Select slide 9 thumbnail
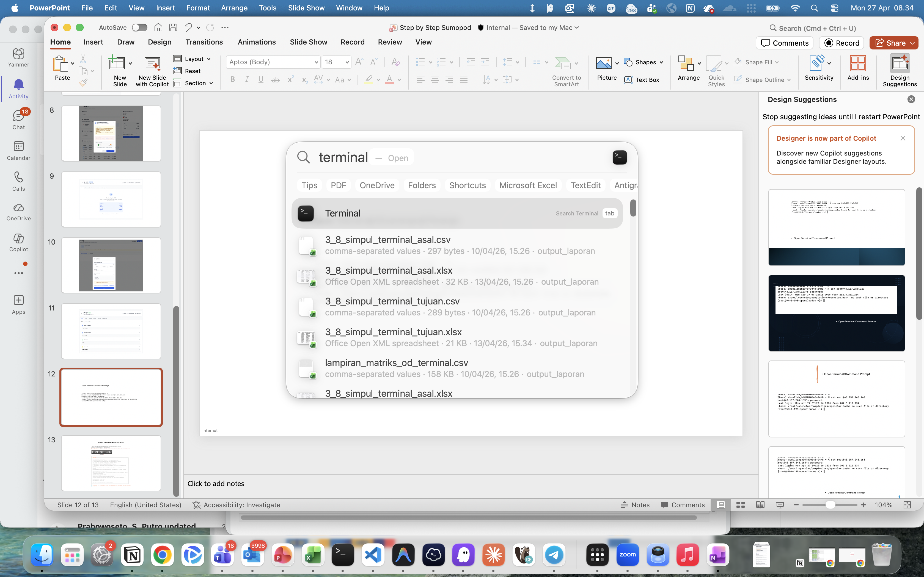Viewport: 924px width, 577px height. (111, 199)
